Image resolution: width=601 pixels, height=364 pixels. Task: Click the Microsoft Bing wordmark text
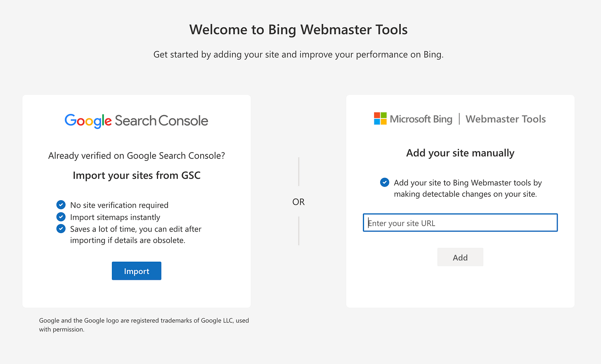point(421,119)
